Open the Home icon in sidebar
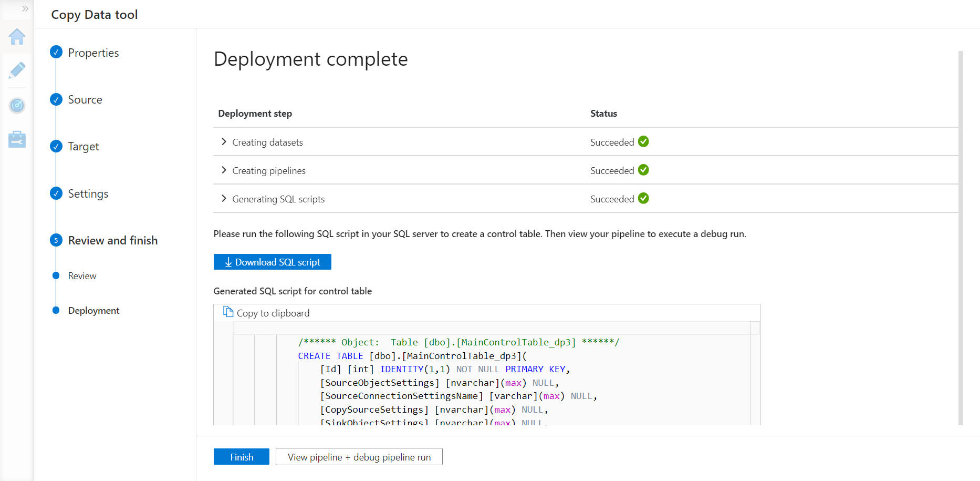This screenshot has width=980, height=481. [17, 37]
